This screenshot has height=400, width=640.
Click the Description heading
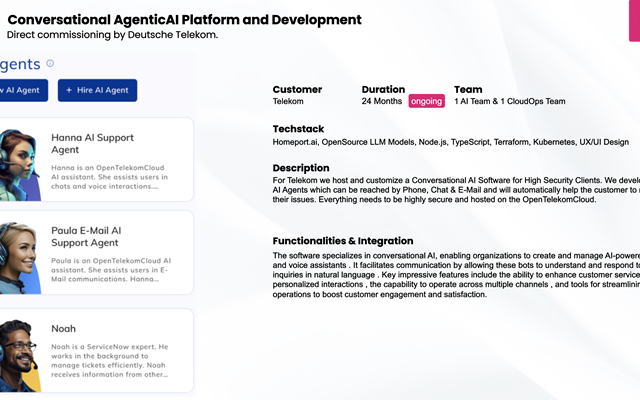[301, 168]
